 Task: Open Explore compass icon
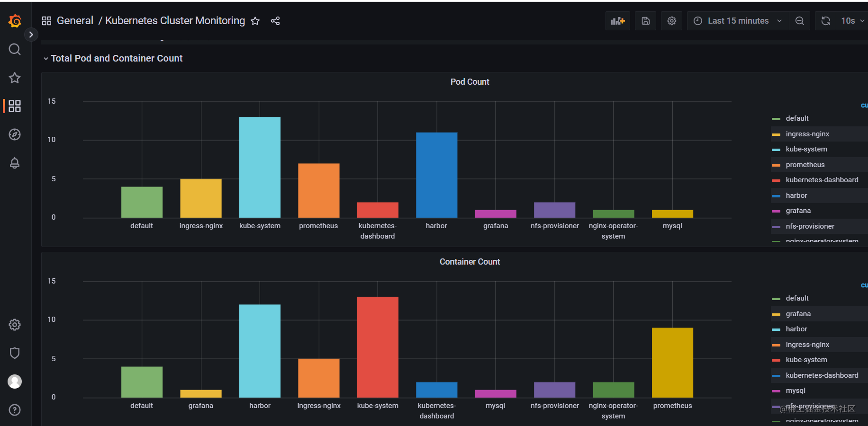(x=15, y=134)
